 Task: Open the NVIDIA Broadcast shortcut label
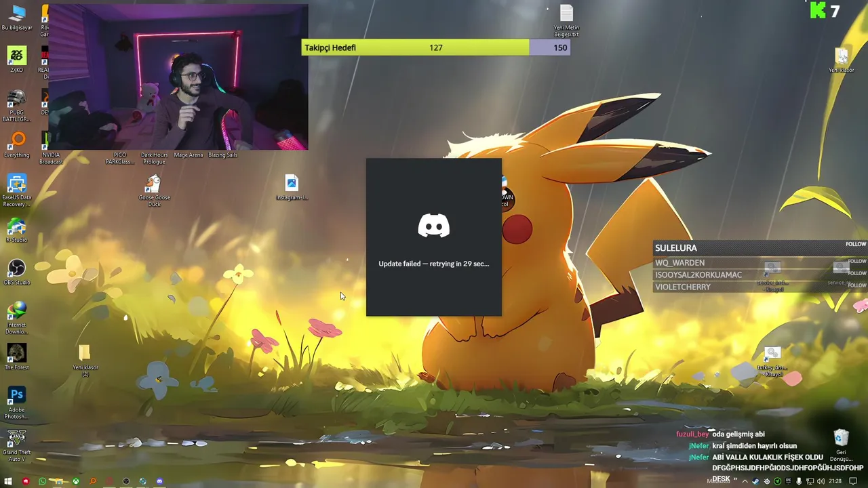pyautogui.click(x=51, y=159)
